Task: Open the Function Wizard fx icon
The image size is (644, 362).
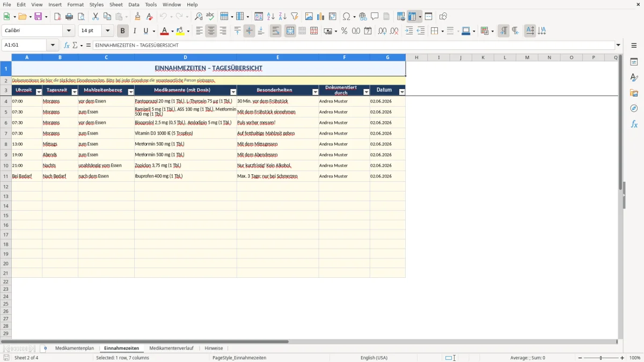Action: coord(67,45)
